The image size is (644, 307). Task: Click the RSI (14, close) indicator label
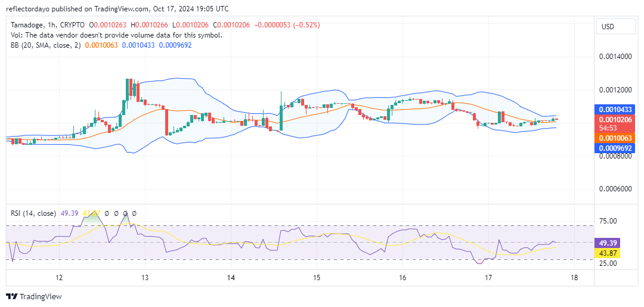[x=33, y=213]
